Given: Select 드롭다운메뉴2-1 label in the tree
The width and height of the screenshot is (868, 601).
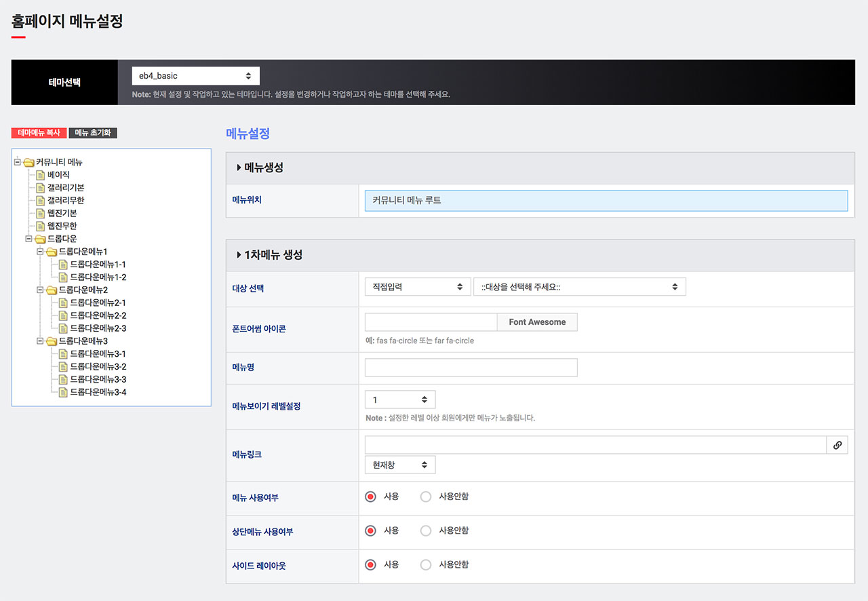Looking at the screenshot, I should point(98,303).
